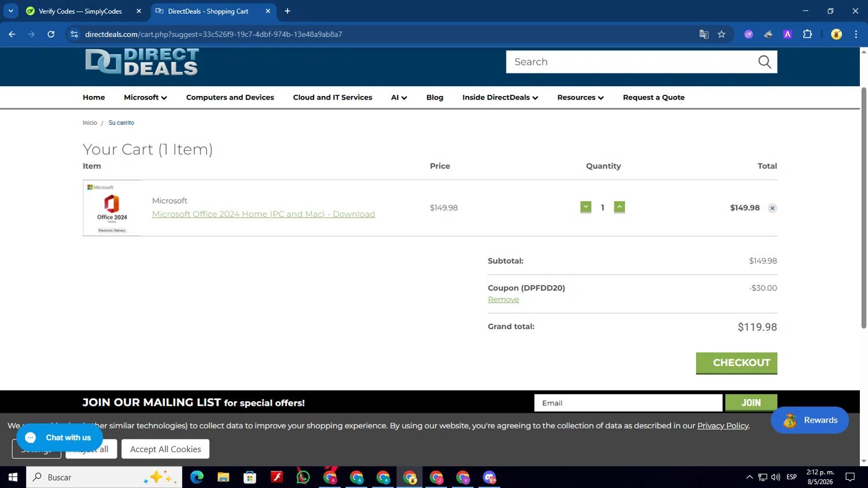The width and height of the screenshot is (868, 488).
Task: Click the browser forward arrow
Action: 31,34
